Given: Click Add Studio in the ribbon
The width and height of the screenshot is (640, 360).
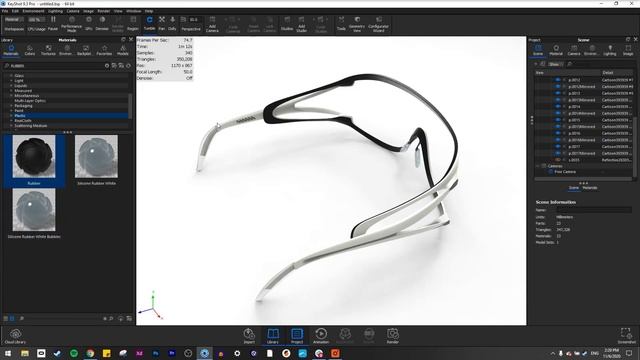Looking at the screenshot, I should [x=301, y=24].
